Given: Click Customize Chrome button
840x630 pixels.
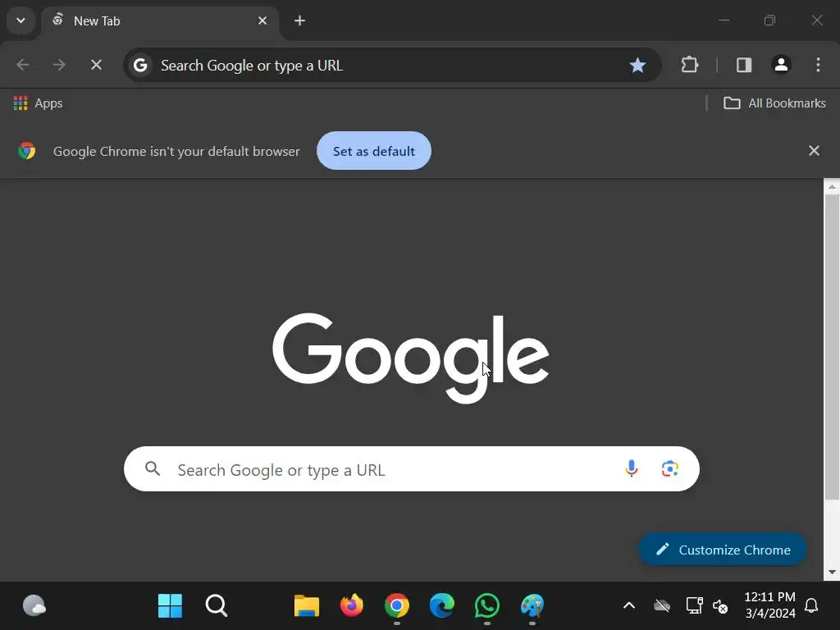Looking at the screenshot, I should [x=723, y=550].
